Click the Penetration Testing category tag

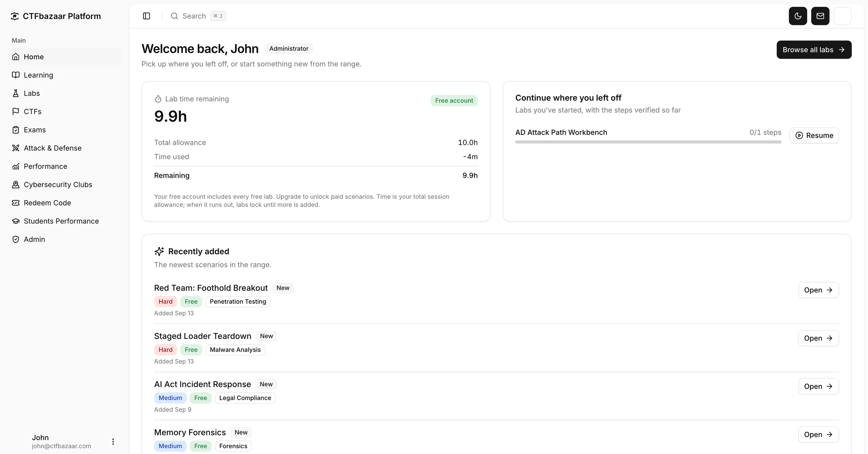(x=238, y=302)
